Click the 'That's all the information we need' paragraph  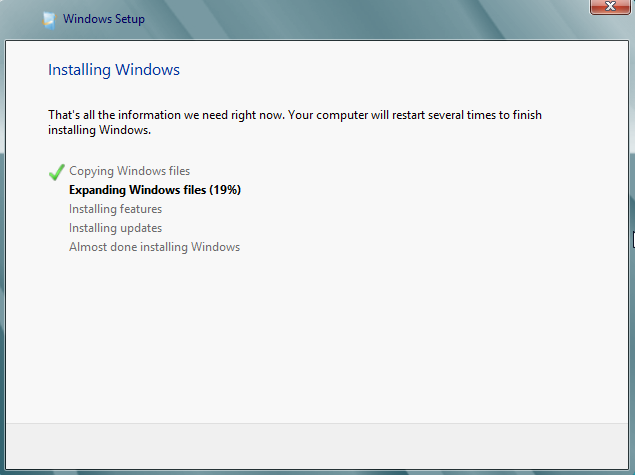point(295,122)
